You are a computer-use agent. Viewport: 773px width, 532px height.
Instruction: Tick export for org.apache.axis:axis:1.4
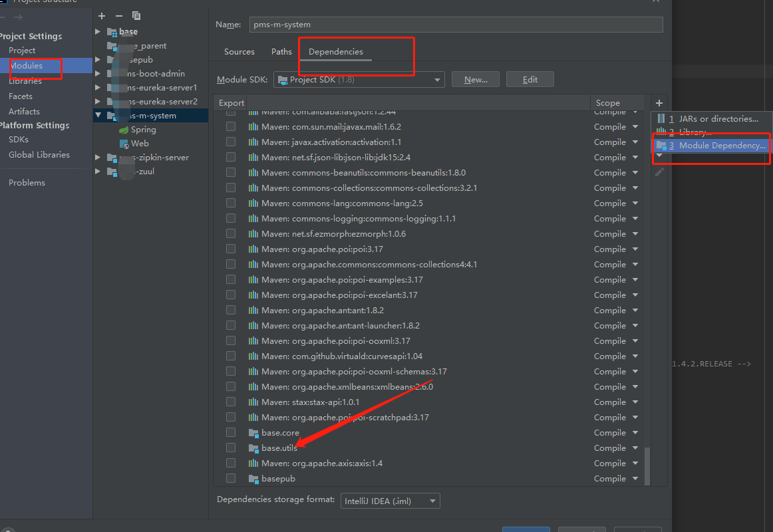[231, 463]
